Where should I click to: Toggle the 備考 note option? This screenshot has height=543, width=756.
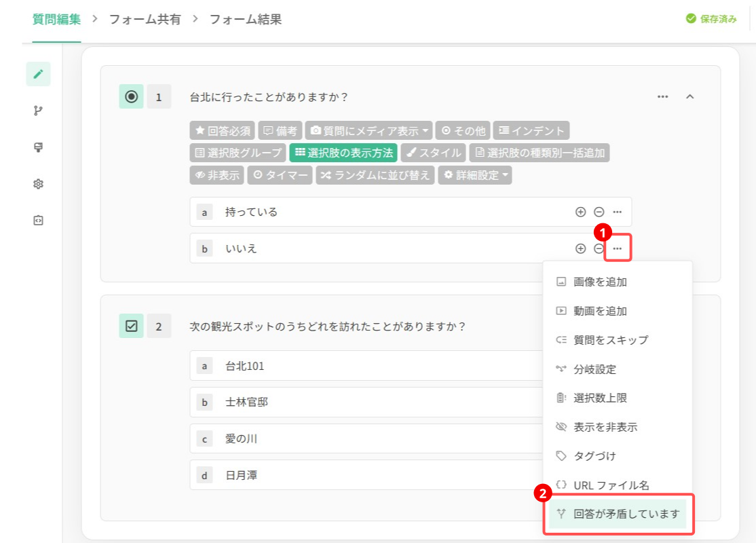tap(280, 131)
